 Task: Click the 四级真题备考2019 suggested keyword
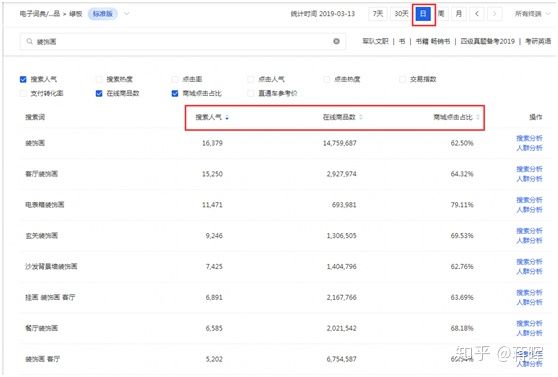[x=488, y=41]
